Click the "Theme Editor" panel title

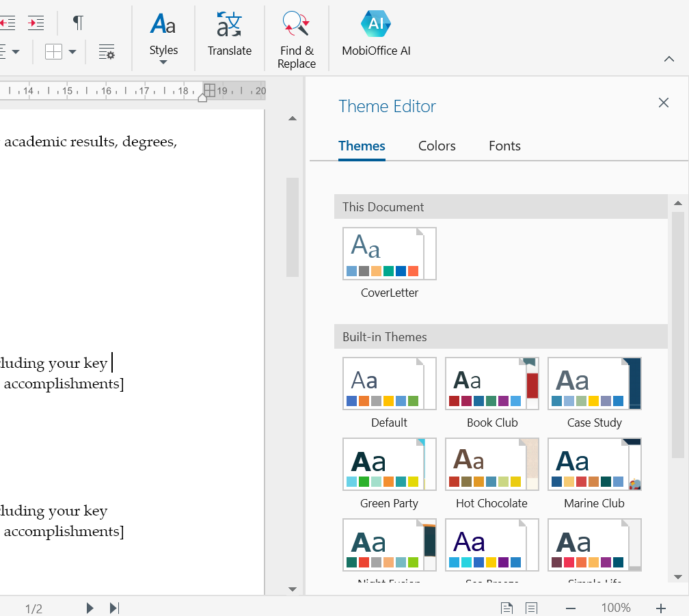[387, 107]
